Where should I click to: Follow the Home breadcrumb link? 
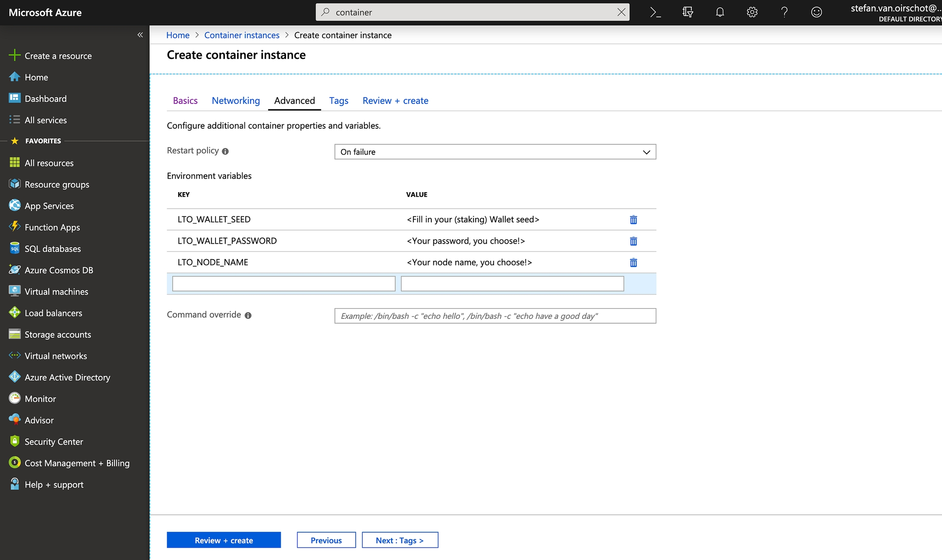tap(178, 35)
